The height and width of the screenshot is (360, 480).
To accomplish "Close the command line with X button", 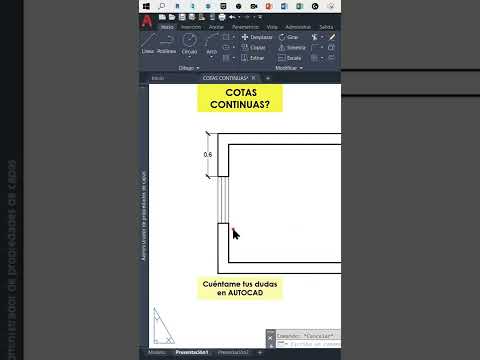I will tap(270, 338).
